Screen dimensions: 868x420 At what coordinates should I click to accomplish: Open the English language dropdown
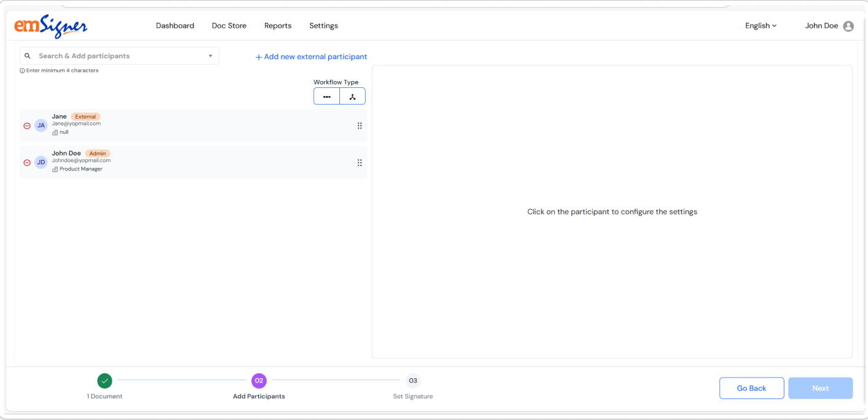pyautogui.click(x=760, y=26)
